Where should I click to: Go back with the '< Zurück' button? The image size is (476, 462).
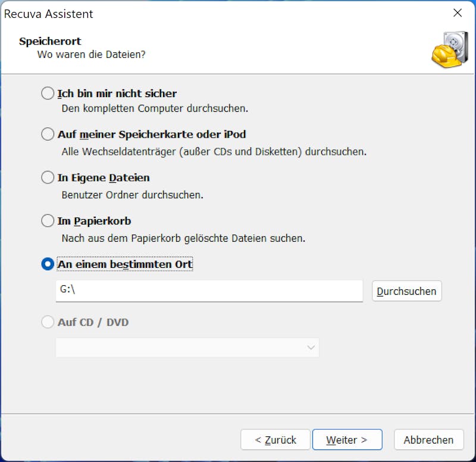tap(275, 439)
